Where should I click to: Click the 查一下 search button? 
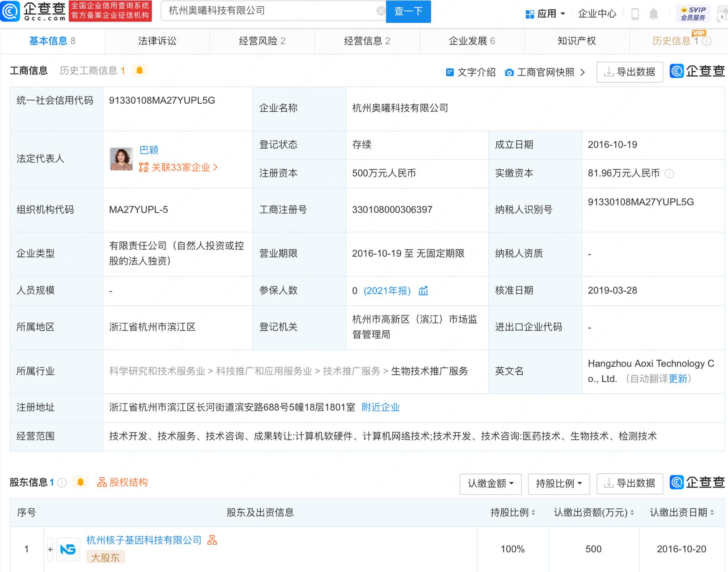408,11
